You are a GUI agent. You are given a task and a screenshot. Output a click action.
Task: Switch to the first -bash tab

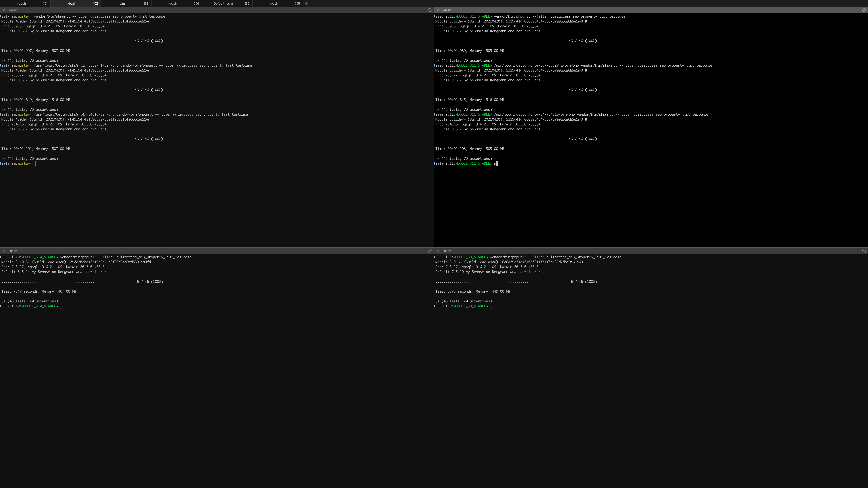(x=25, y=3)
